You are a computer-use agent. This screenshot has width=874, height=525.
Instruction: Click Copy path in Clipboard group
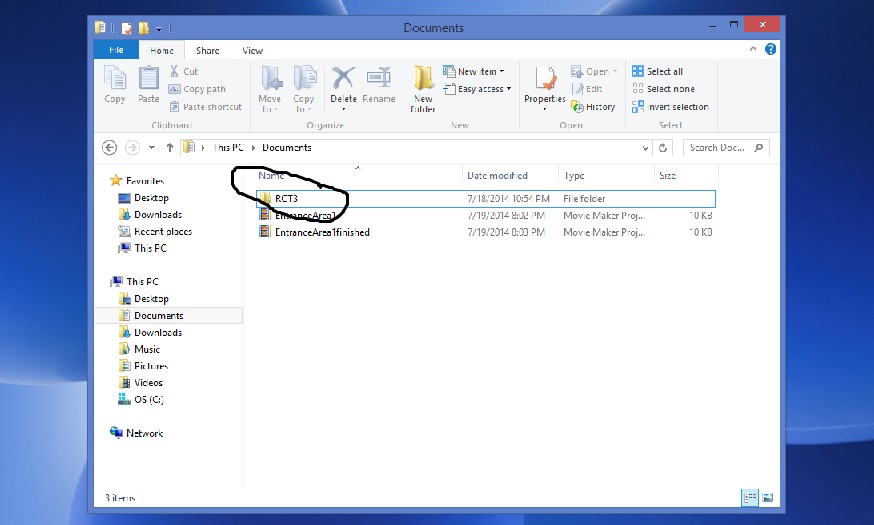coord(203,89)
